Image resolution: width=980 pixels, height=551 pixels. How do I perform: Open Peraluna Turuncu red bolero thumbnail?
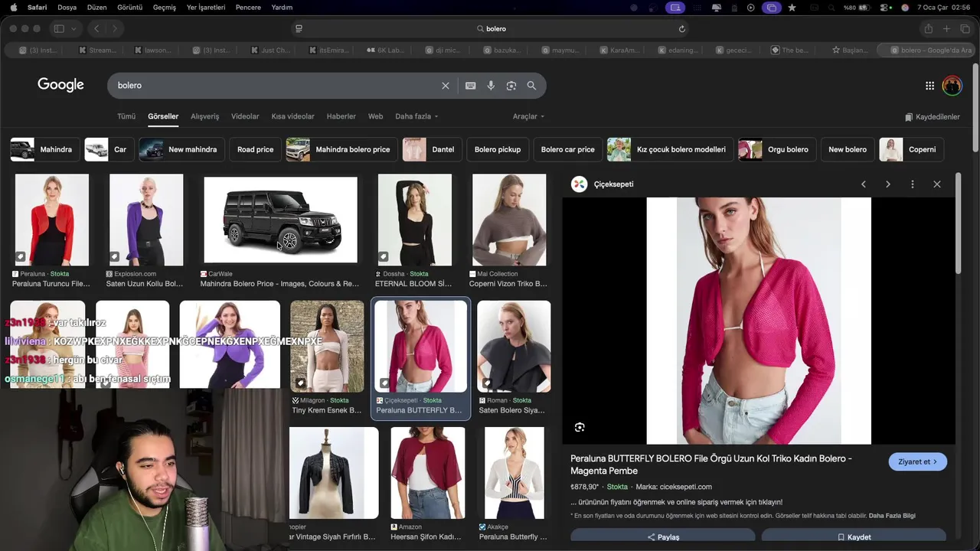tap(52, 220)
